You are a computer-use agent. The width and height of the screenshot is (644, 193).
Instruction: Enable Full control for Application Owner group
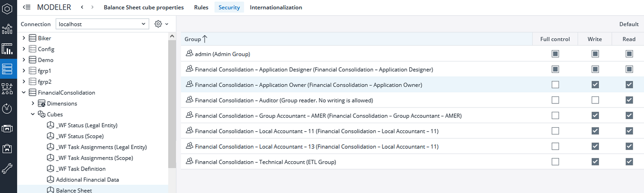click(555, 85)
